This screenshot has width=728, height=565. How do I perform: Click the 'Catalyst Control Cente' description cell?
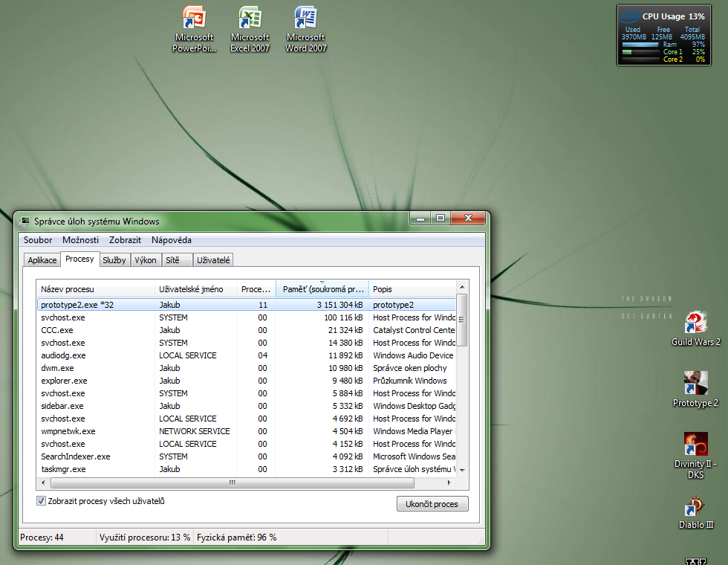[x=414, y=330]
